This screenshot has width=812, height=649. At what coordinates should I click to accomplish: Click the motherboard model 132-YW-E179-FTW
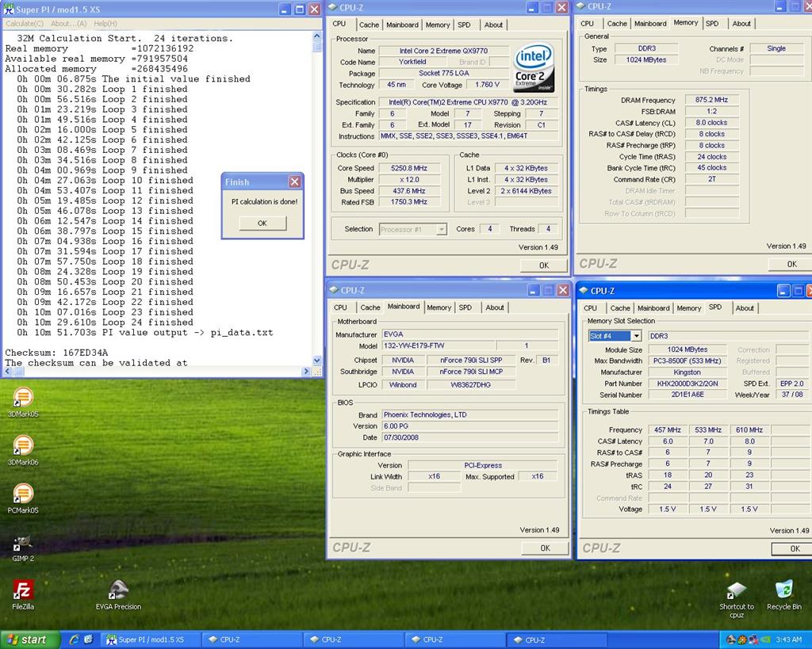point(439,345)
